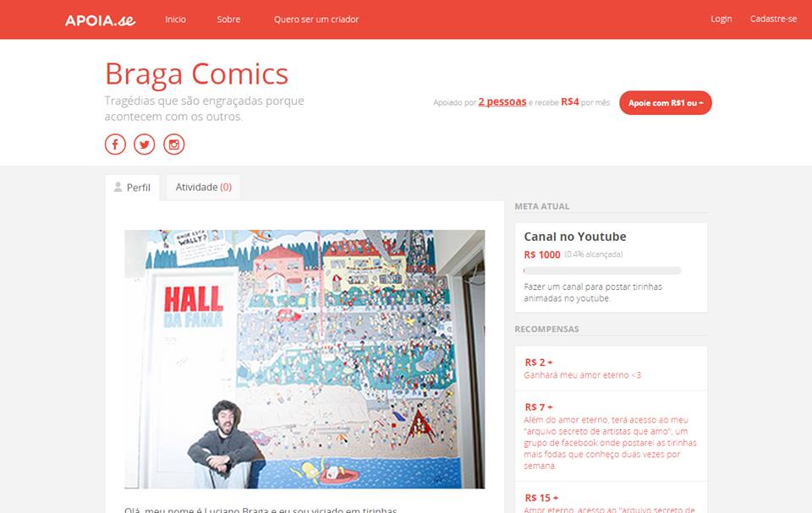Screen dimensions: 812x513
Task: Switch to the Atividade (0) tab
Action: [204, 187]
